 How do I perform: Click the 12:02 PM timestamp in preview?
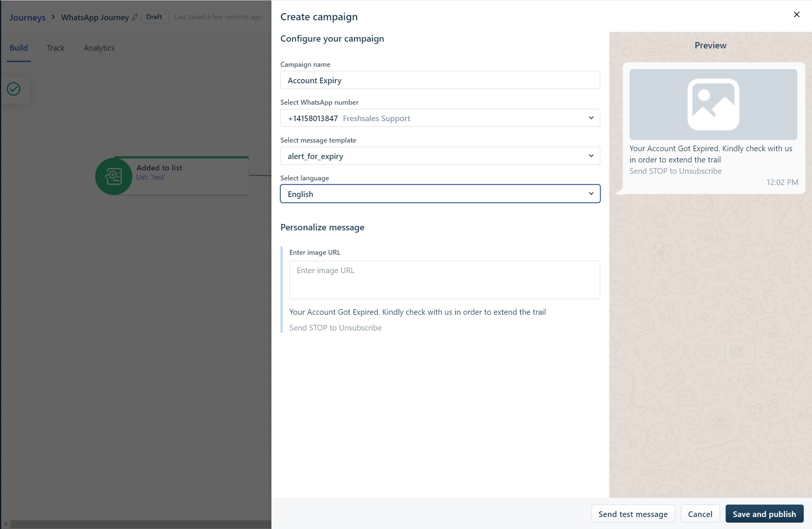782,182
